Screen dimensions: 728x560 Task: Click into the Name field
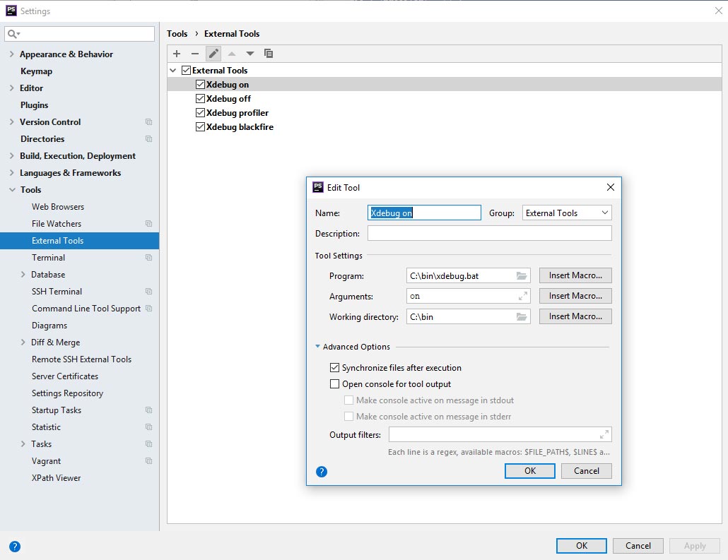point(424,213)
